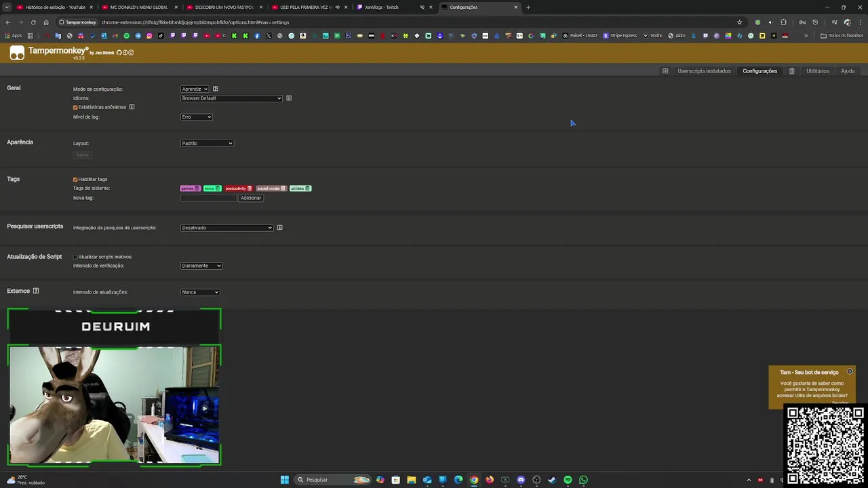Open Modo de configuração dropdown (Aprendiz)
This screenshot has width=868, height=488.
click(195, 89)
